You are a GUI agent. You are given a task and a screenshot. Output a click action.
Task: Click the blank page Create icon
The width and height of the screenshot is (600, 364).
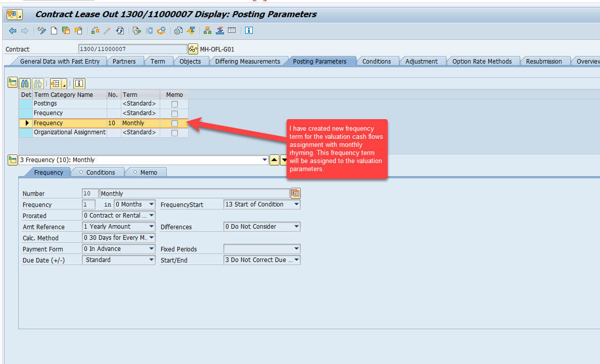pos(54,31)
